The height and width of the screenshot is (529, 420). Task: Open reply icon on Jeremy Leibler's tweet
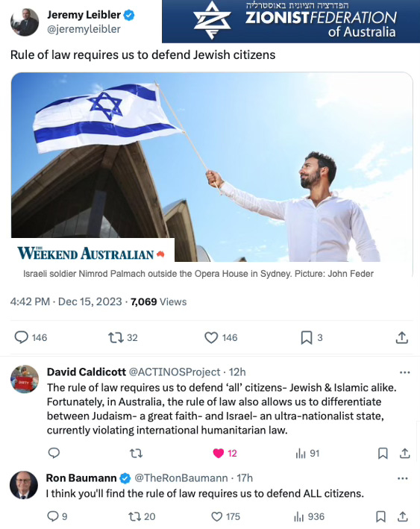(21, 337)
